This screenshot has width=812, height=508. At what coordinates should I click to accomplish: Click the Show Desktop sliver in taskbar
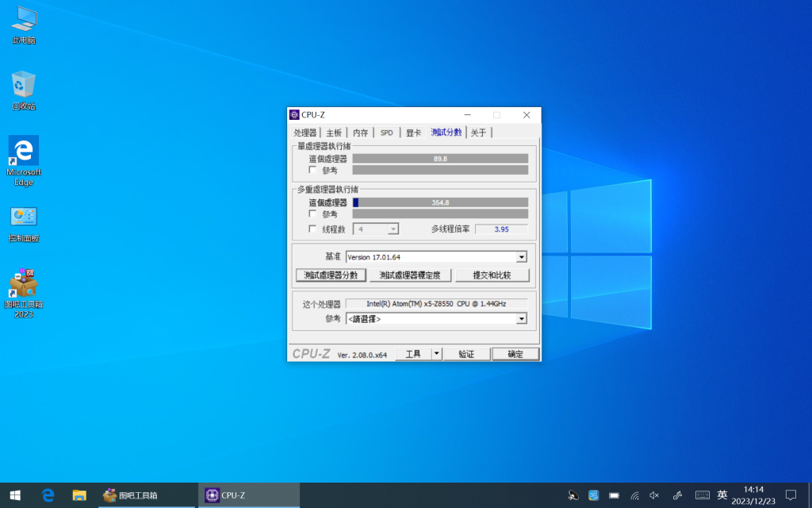point(809,495)
